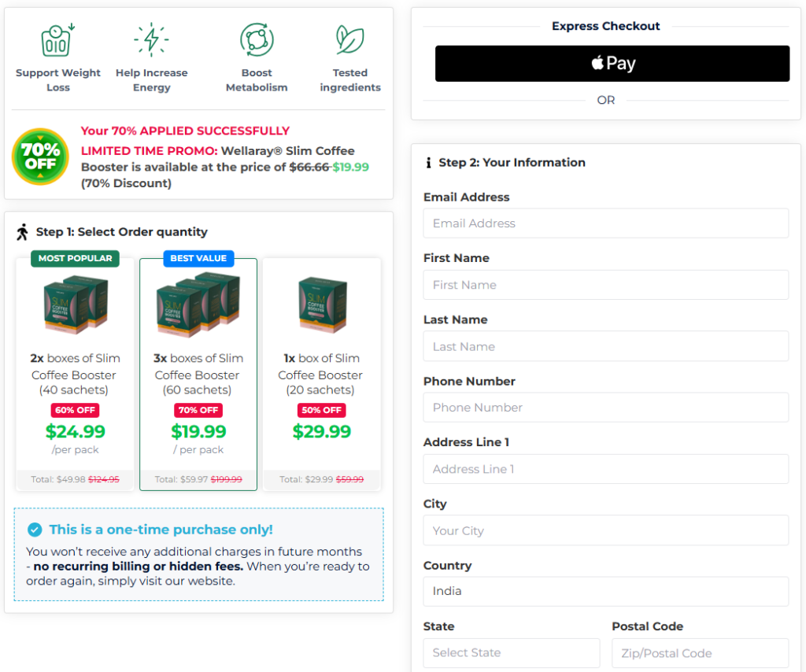Click the running person icon beside Step 1
This screenshot has height=672, width=806.
[22, 232]
